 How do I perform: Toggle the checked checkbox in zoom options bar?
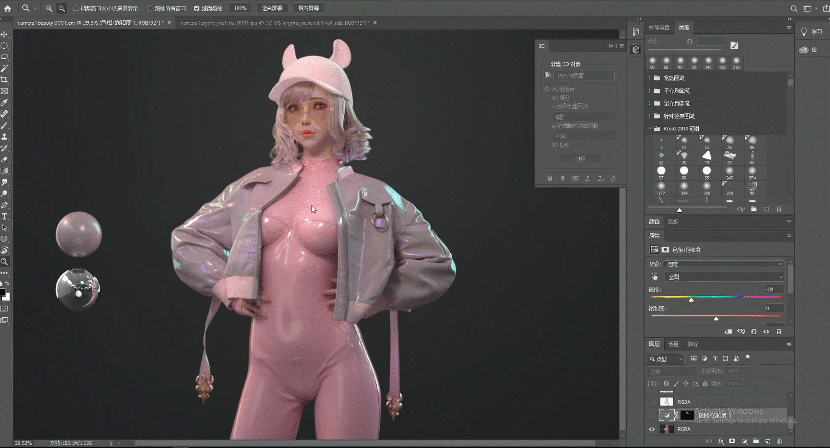click(196, 7)
